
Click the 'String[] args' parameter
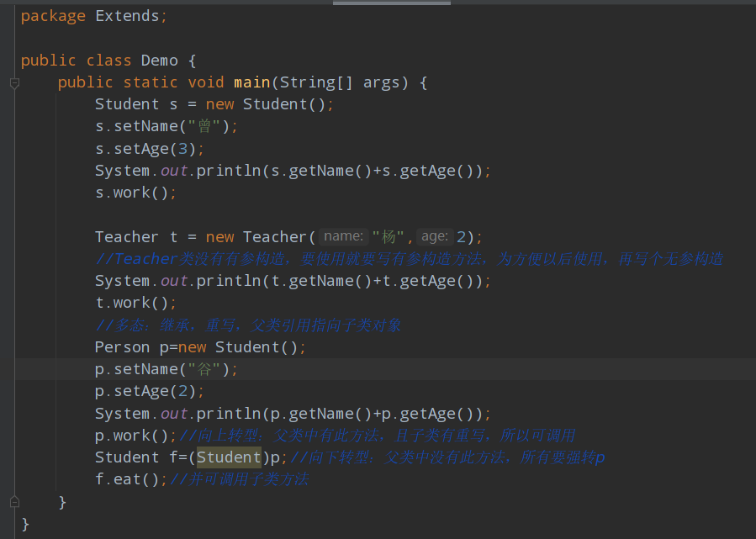(x=340, y=82)
